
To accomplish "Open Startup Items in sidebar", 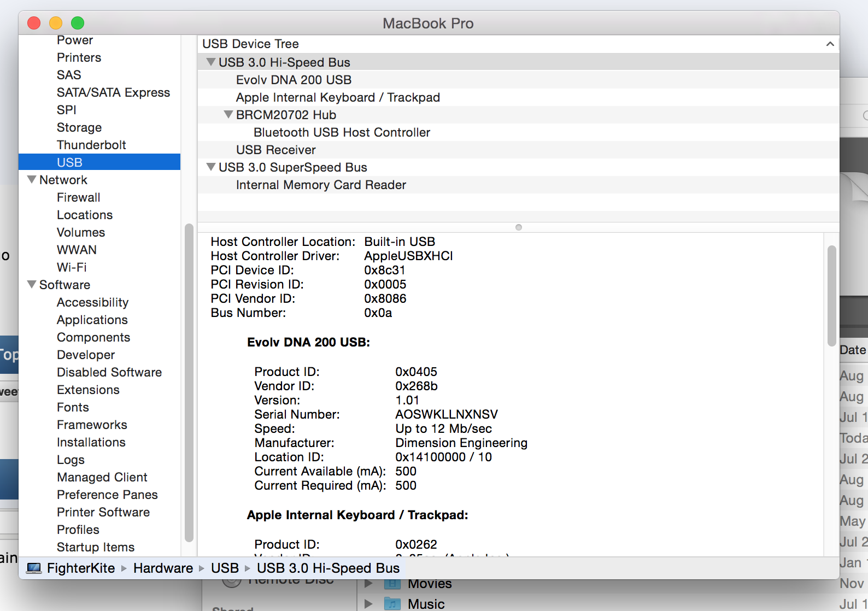I will [x=96, y=547].
